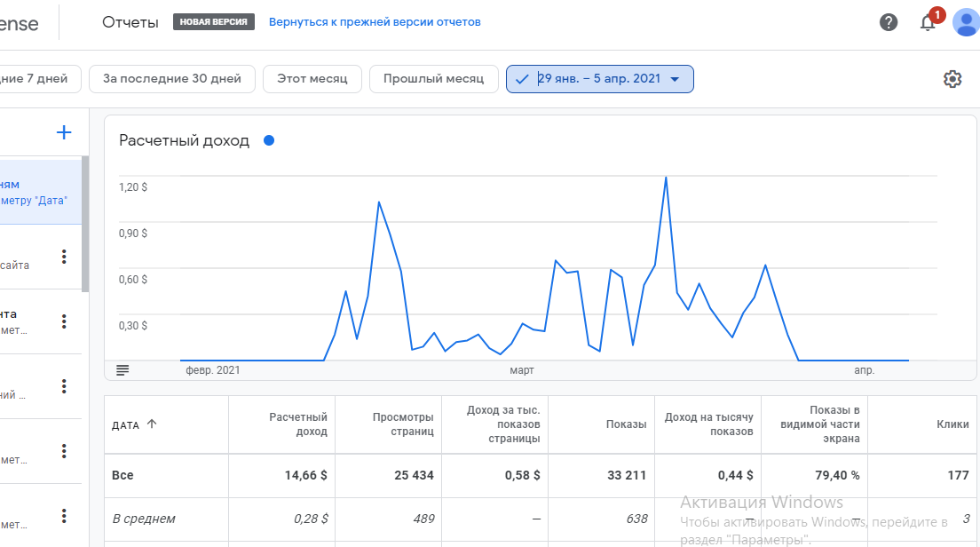Click the 'Просмотры страниц' column header
The height and width of the screenshot is (547, 980).
[x=403, y=424]
